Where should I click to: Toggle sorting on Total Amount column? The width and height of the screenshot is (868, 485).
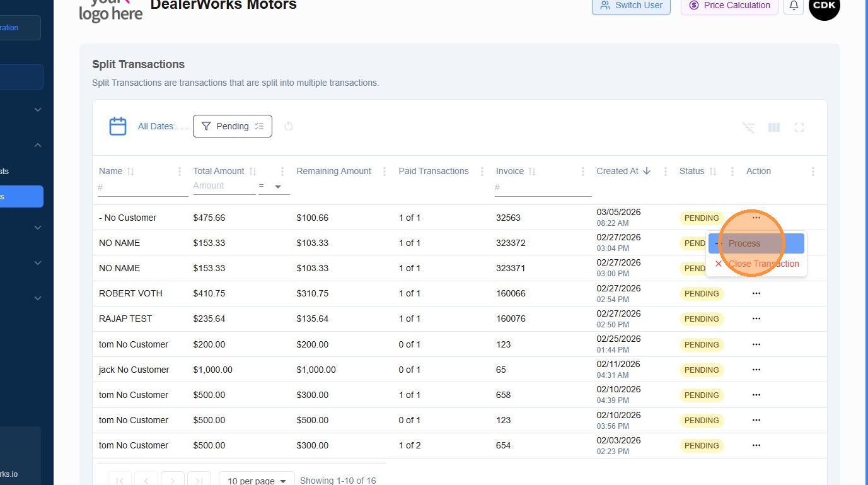253,172
